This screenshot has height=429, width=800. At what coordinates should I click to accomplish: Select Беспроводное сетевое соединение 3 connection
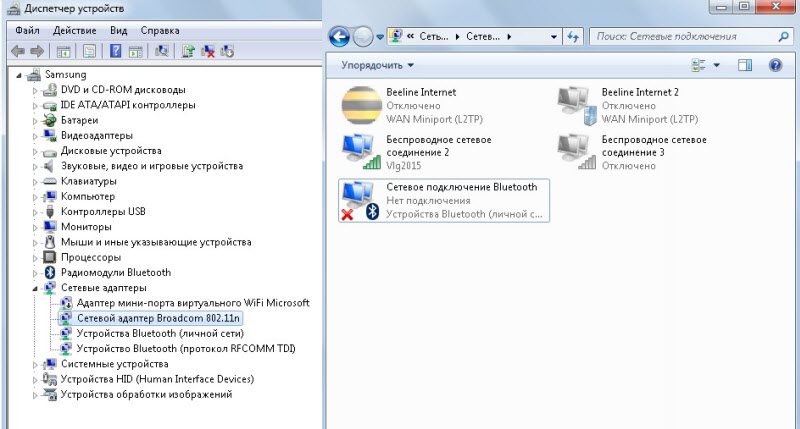click(632, 152)
